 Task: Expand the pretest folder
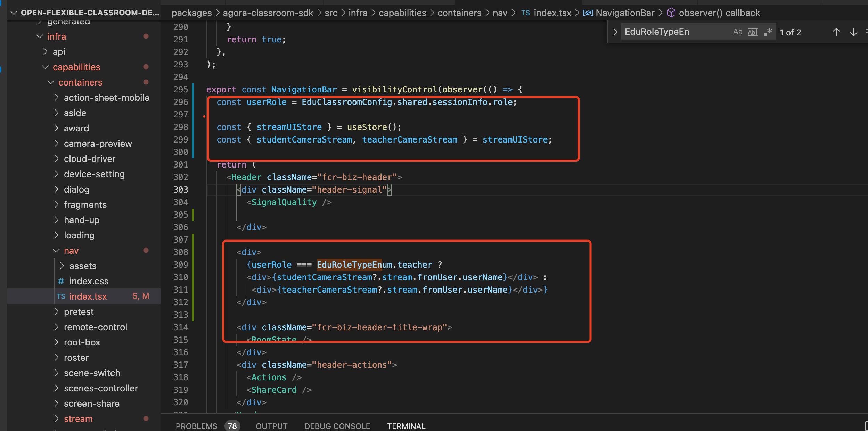56,312
